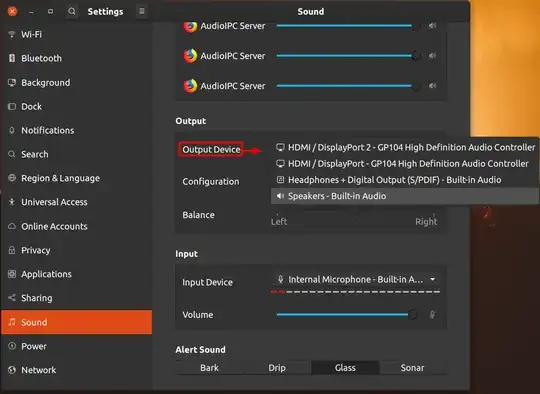540x394 pixels.
Task: Click the search icon in Settings header
Action: 72,11
